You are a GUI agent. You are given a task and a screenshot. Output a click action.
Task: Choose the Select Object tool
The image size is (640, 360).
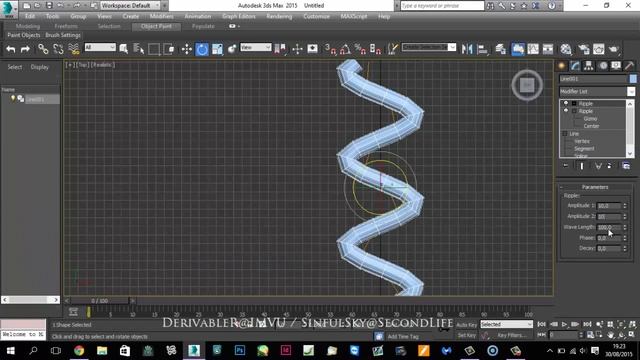(x=124, y=49)
